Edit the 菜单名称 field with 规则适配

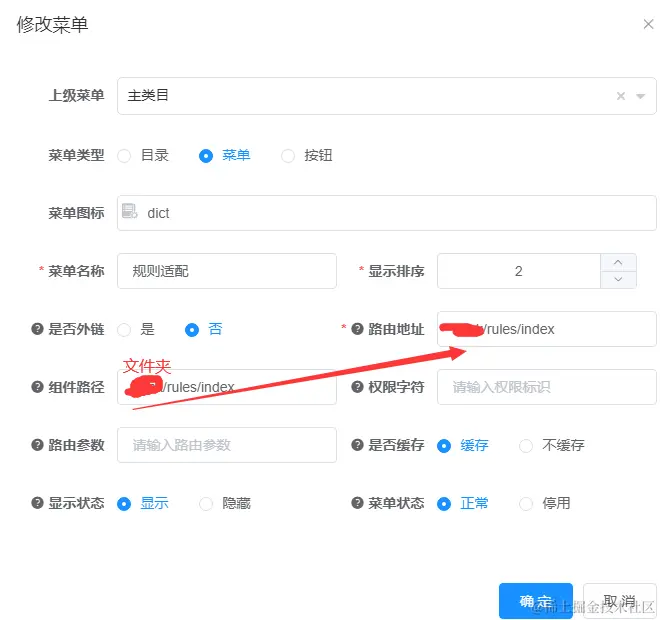227,271
